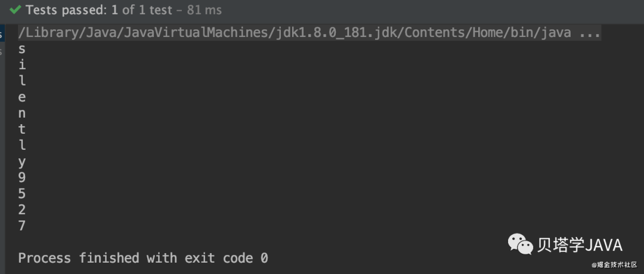Click the green tests-passed checkmark icon
This screenshot has width=644, height=274.
pyautogui.click(x=15, y=10)
